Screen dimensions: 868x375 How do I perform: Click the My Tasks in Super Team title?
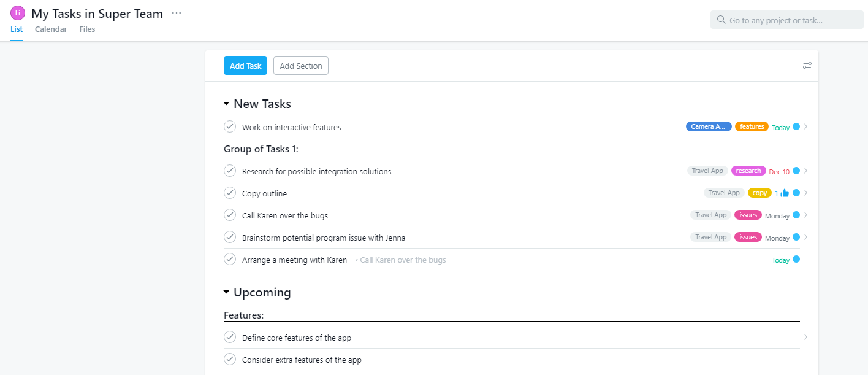97,14
